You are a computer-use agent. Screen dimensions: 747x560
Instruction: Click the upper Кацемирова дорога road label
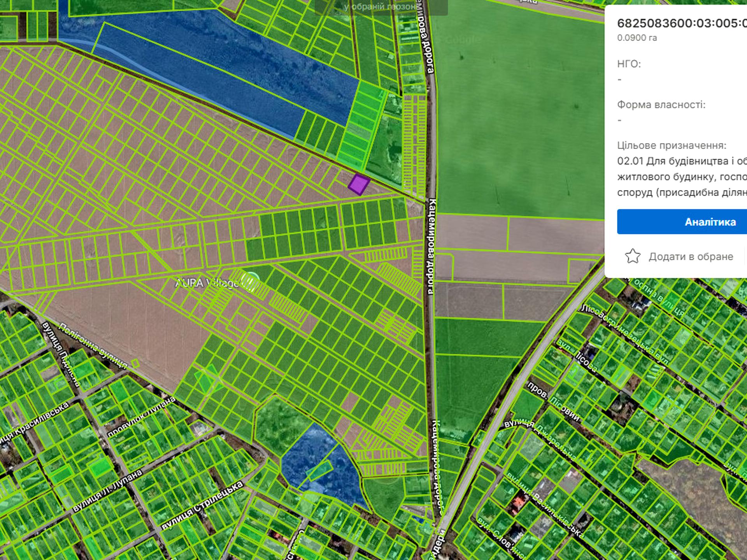coord(426,39)
